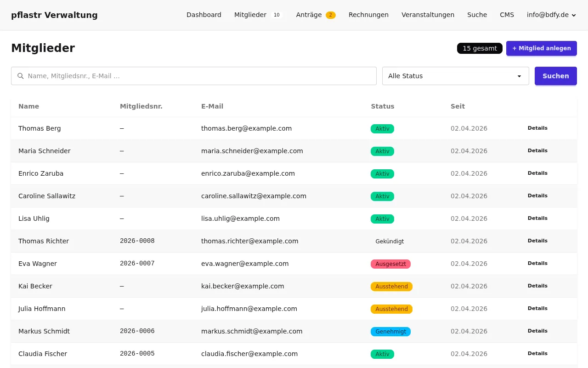The height and width of the screenshot is (368, 588).
Task: Click Kai Becker's Ausstehend status badge
Action: pyautogui.click(x=391, y=287)
